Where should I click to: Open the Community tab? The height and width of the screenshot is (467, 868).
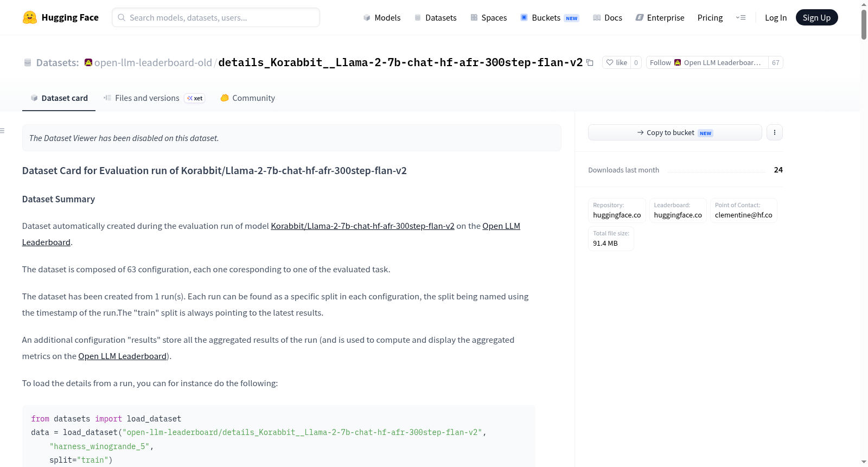(247, 98)
